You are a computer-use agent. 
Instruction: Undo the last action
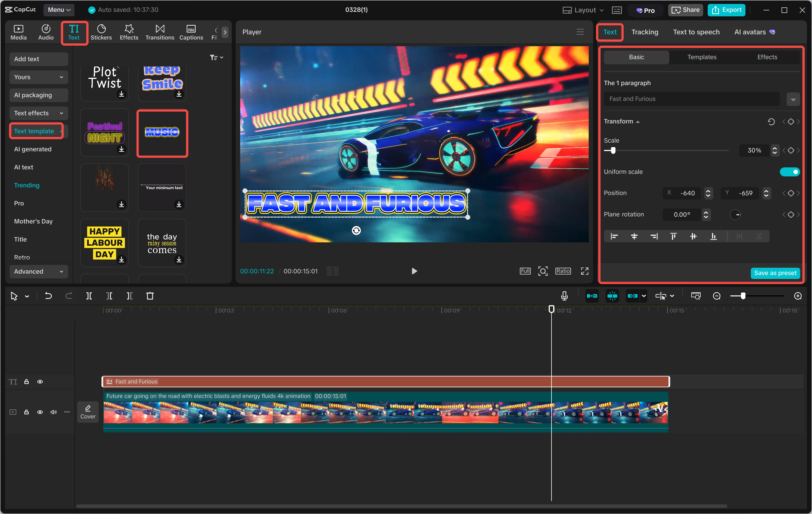click(48, 296)
